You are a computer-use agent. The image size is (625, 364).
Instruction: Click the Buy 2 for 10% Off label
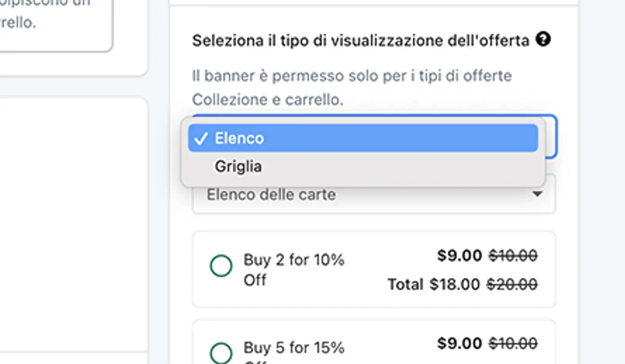click(294, 269)
